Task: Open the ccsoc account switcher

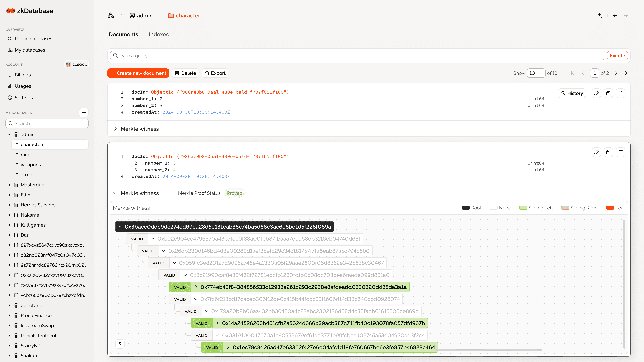Action: [x=76, y=65]
